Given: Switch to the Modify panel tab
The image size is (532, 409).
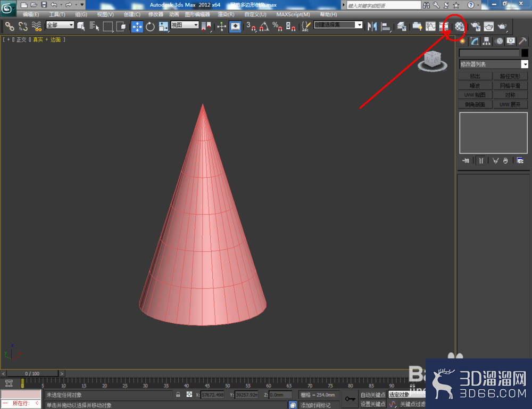Looking at the screenshot, I should coord(475,42).
